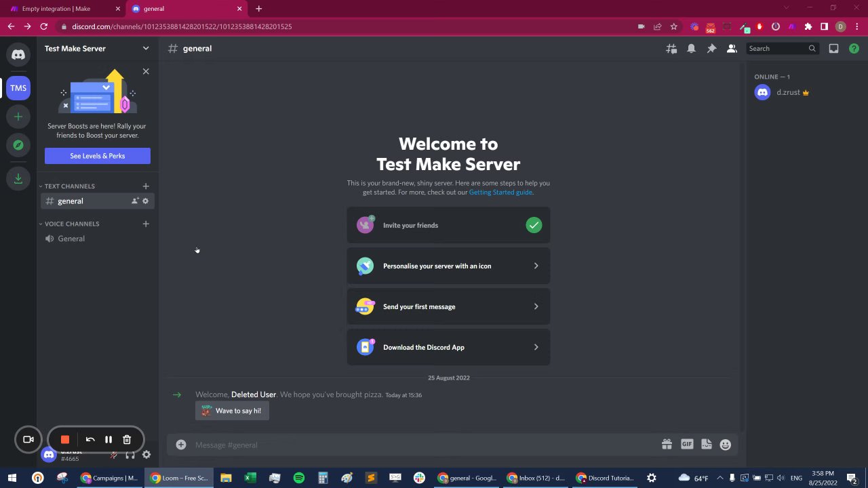Open d.zrust member profile
The height and width of the screenshot is (488, 868).
804,93
